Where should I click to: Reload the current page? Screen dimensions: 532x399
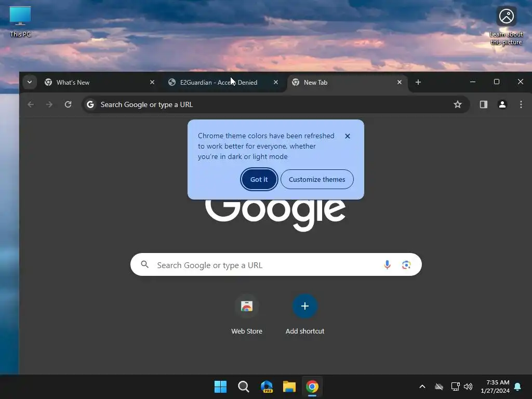point(68,104)
